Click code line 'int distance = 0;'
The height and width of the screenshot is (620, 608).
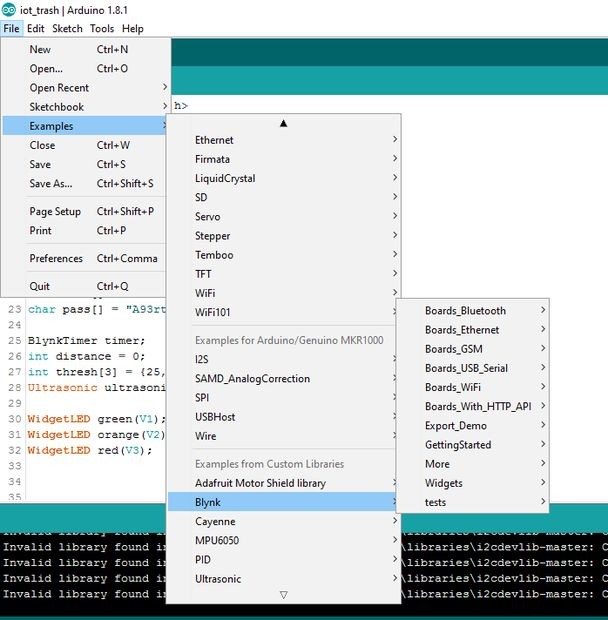tap(86, 356)
